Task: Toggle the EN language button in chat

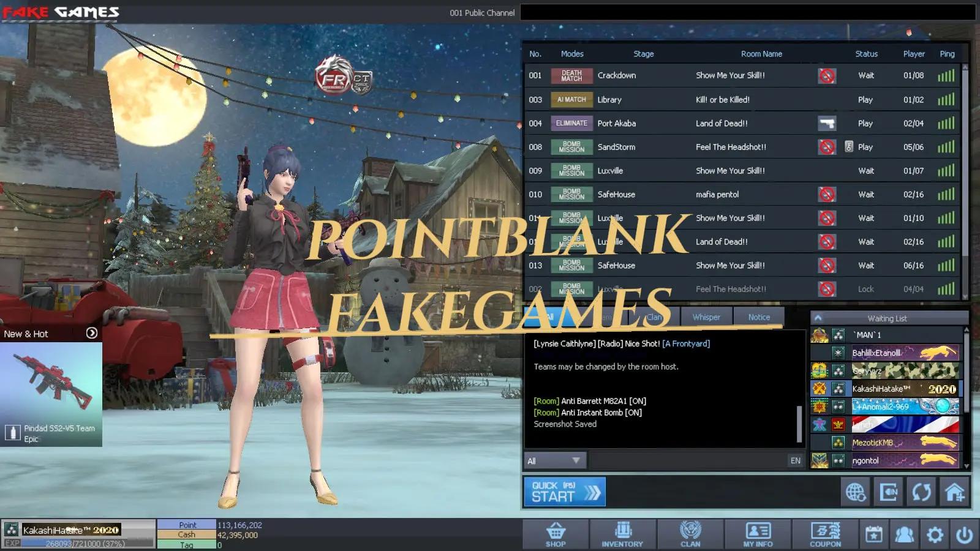Action: pyautogui.click(x=795, y=460)
